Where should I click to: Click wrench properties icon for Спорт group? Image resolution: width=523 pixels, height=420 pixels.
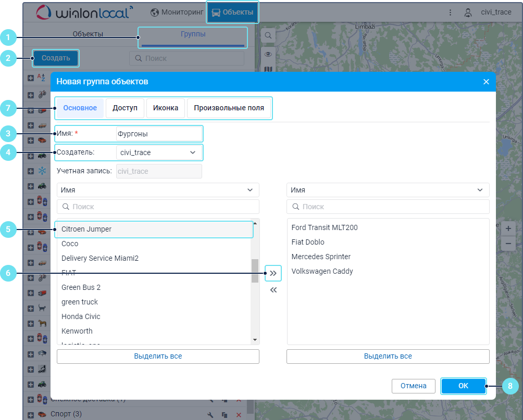tap(210, 414)
